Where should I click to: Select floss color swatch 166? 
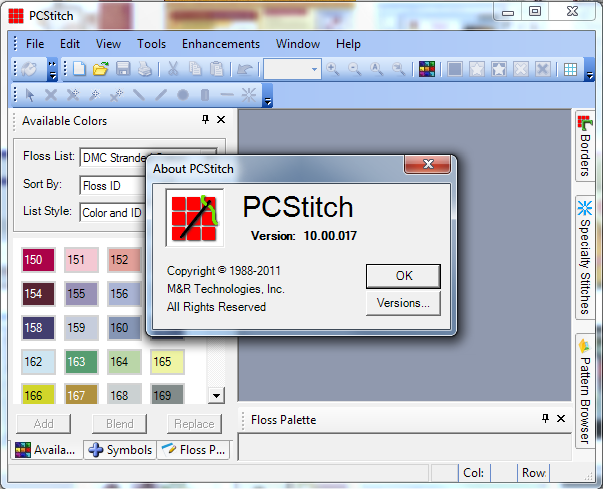pos(38,394)
